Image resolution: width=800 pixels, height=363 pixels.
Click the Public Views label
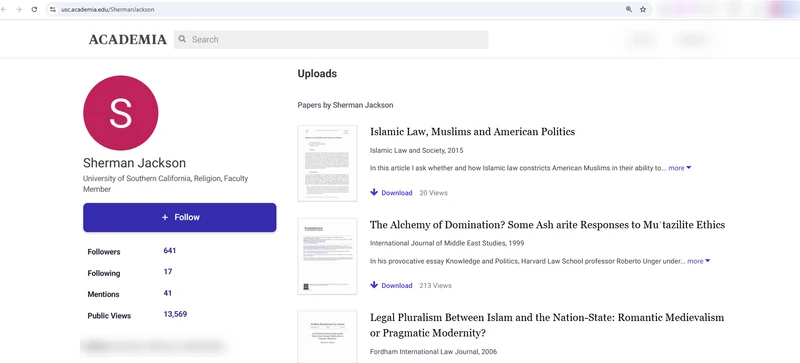109,316
